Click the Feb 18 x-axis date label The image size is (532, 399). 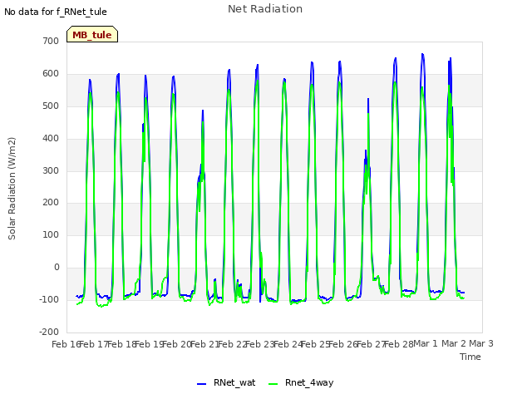[121, 344]
